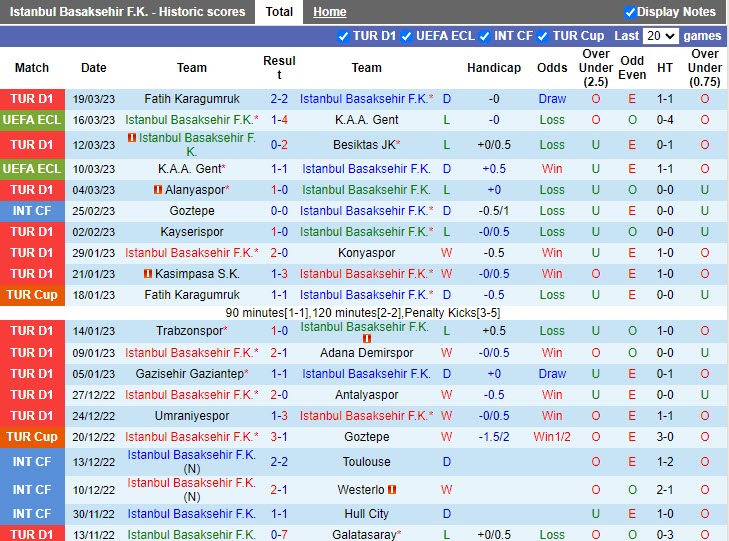Open Konyaspor team link

point(366,253)
